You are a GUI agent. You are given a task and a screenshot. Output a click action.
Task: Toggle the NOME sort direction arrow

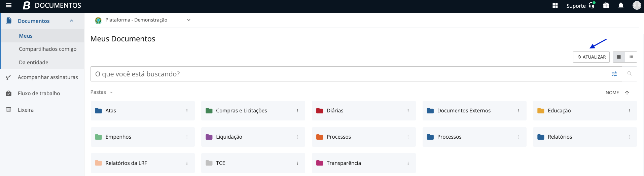click(627, 93)
